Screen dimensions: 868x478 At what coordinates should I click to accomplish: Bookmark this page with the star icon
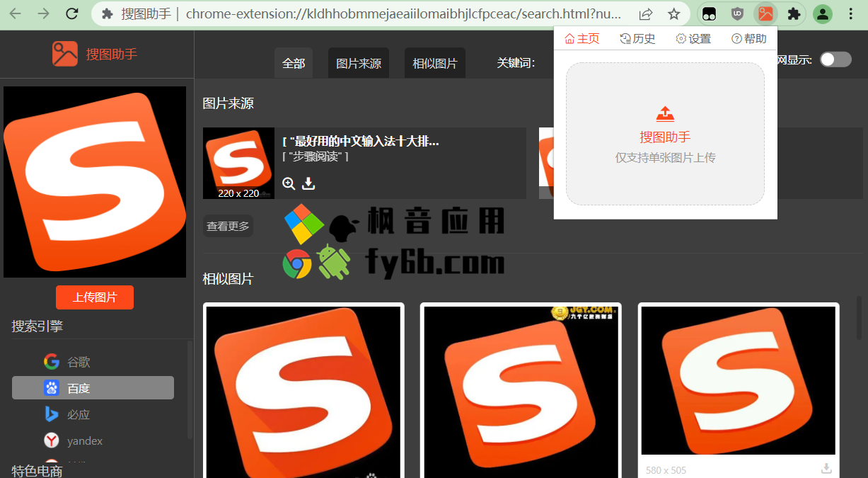coord(674,13)
